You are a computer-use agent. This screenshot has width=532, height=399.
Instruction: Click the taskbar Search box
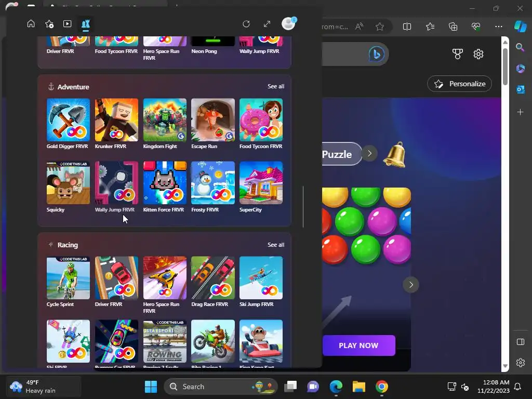coord(221,387)
